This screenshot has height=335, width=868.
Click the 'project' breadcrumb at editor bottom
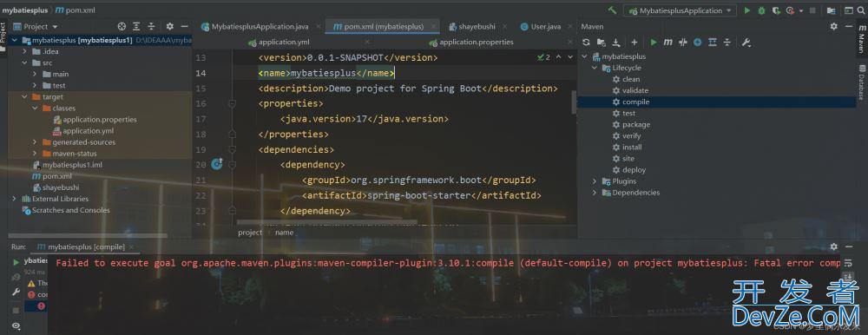(x=250, y=233)
